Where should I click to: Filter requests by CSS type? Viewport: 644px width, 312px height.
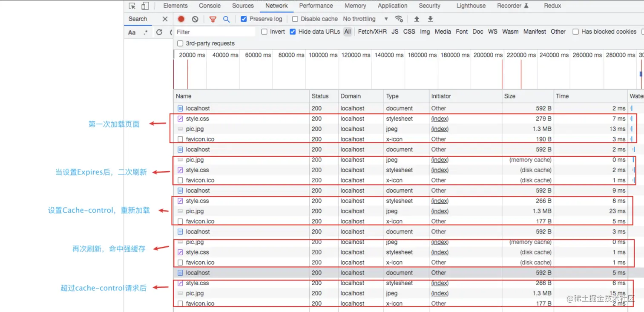[409, 32]
